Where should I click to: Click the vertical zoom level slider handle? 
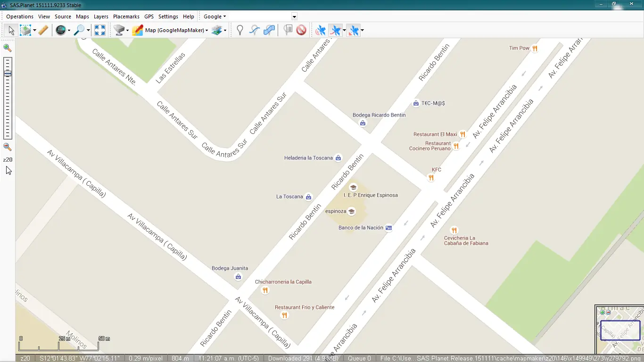(8, 74)
